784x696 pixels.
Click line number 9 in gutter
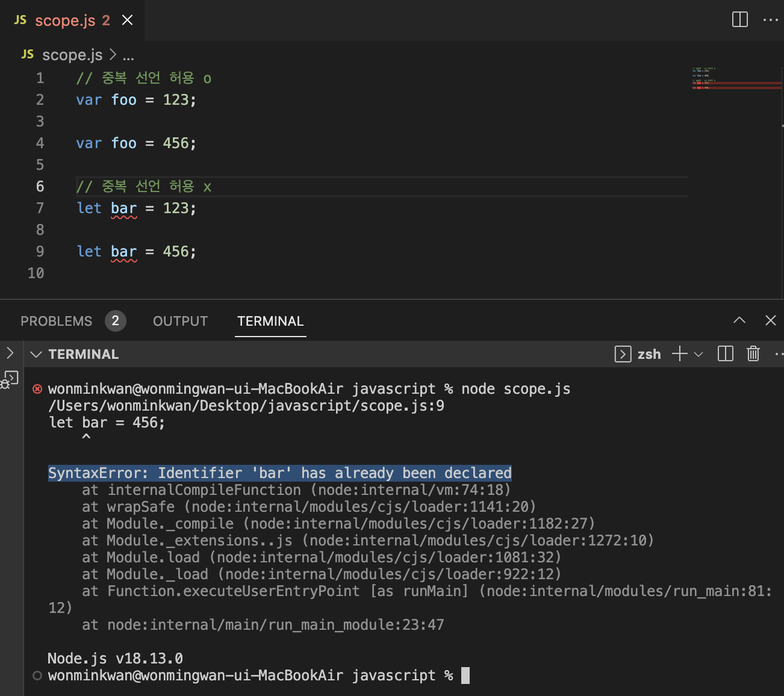click(40, 252)
